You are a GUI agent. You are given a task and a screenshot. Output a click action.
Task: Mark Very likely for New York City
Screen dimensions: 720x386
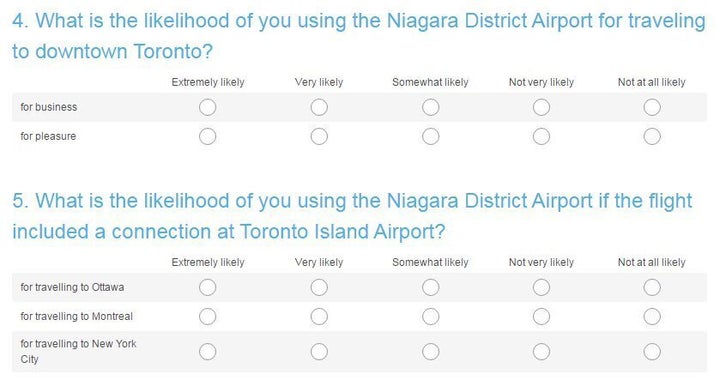319,352
